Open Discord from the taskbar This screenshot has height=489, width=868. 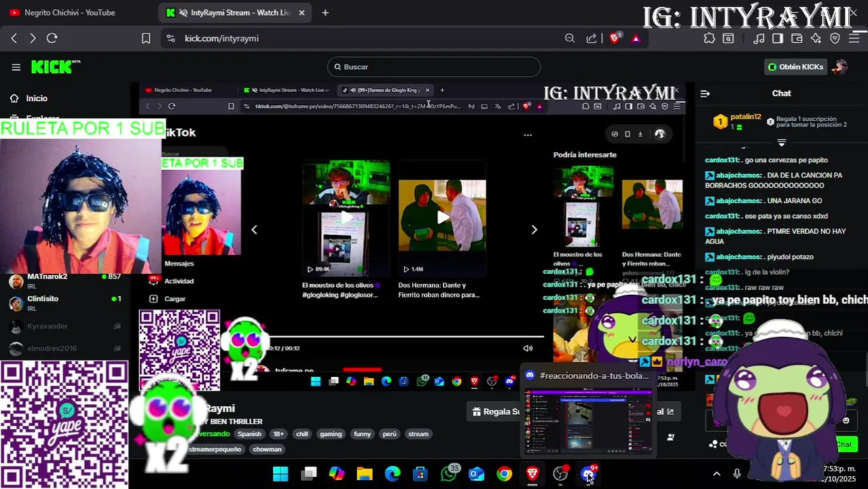588,474
